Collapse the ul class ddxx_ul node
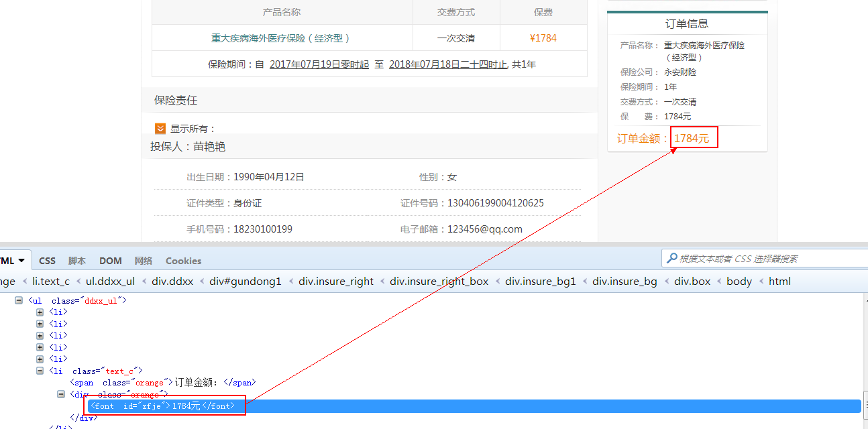 coord(19,301)
